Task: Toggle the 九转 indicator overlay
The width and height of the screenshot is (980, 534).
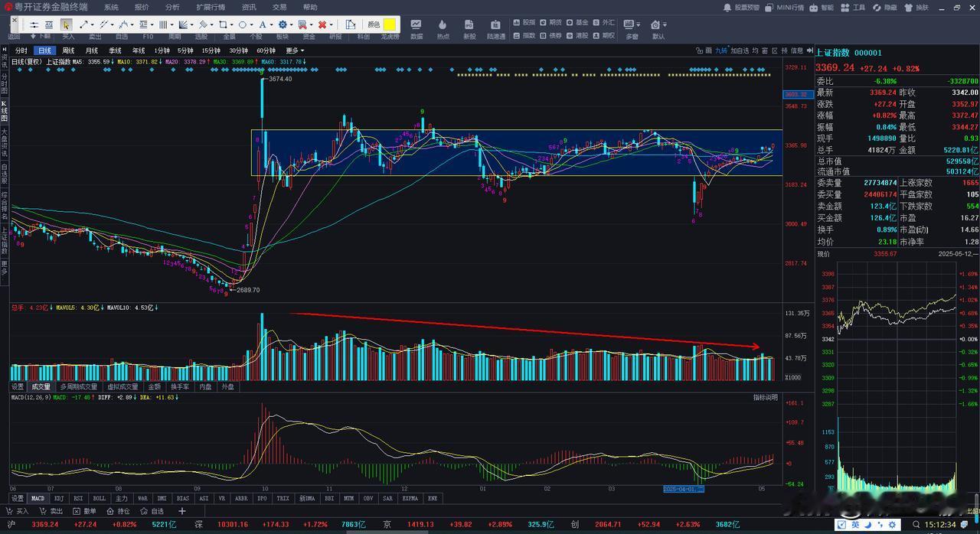Action: click(721, 50)
